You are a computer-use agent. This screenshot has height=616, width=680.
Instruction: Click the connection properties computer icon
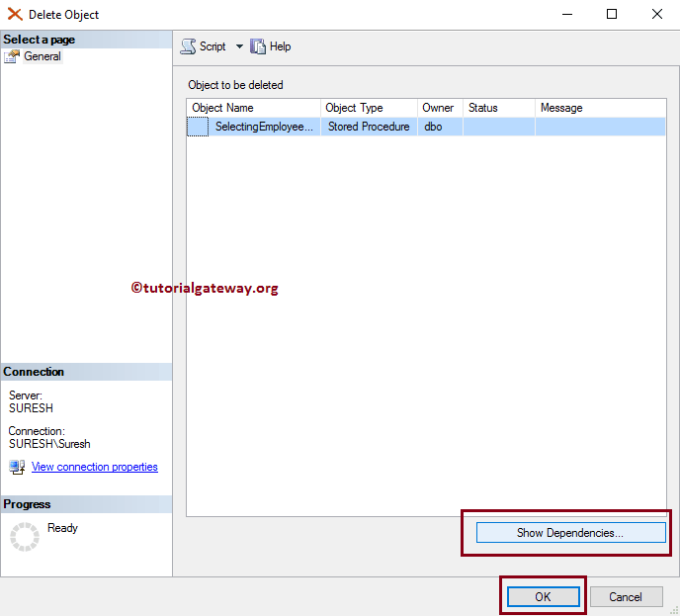pyautogui.click(x=17, y=468)
